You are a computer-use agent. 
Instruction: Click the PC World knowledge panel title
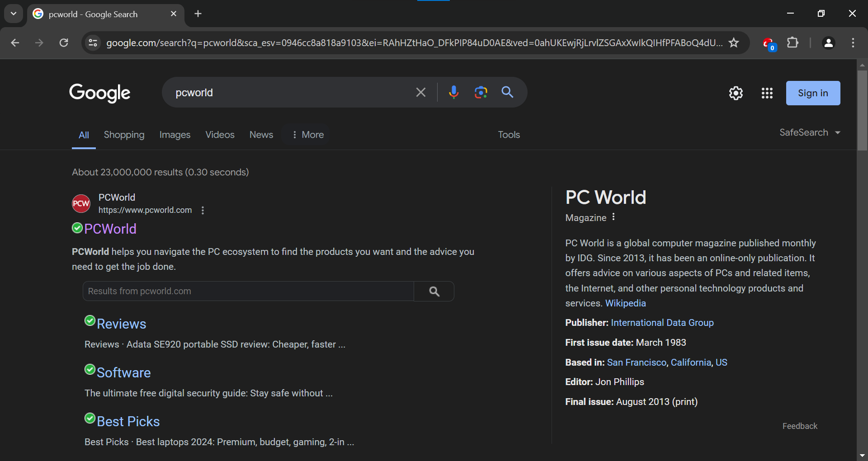coord(606,198)
